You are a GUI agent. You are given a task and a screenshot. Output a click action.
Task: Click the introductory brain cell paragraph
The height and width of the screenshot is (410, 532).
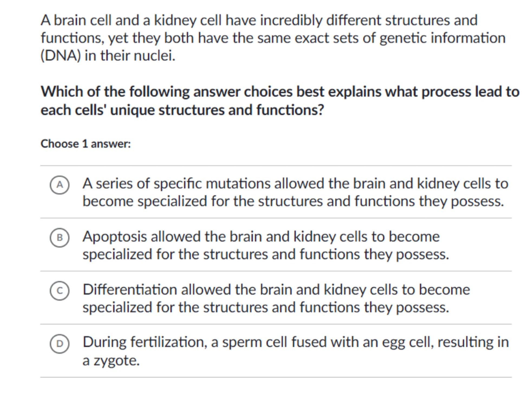point(273,38)
